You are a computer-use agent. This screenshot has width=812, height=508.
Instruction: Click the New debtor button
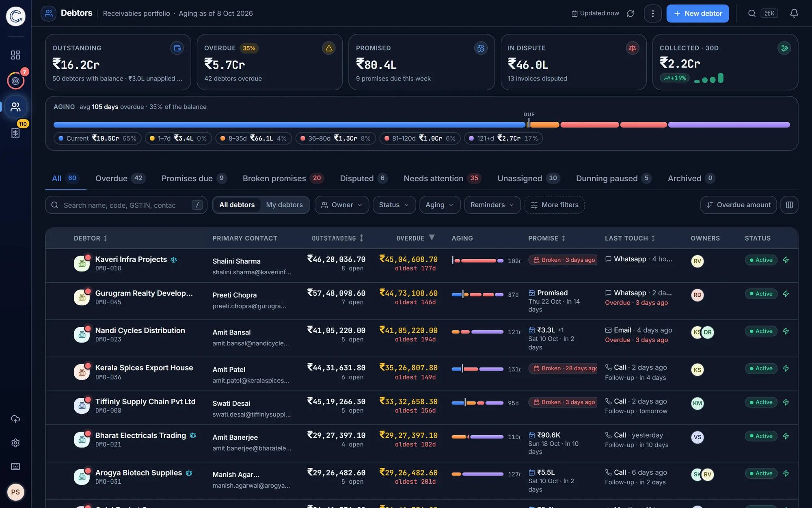point(698,13)
